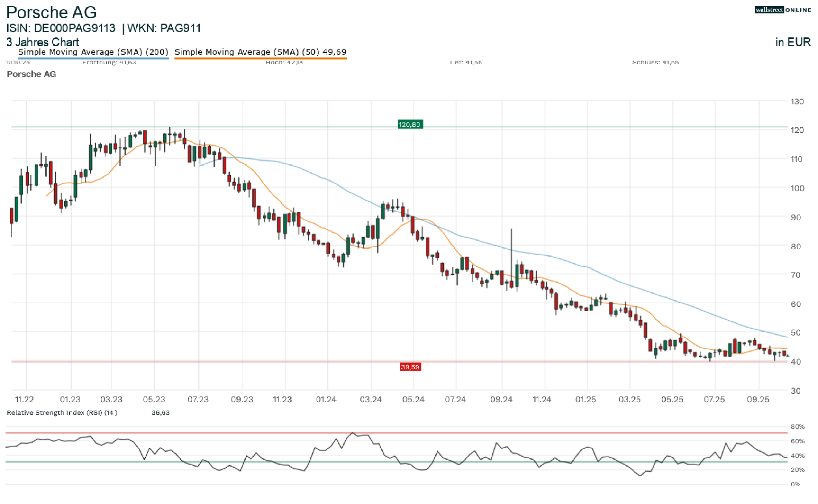This screenshot has width=818, height=504.
Task: Click the ISIN DE000PAG9113 text
Action: coord(61,28)
